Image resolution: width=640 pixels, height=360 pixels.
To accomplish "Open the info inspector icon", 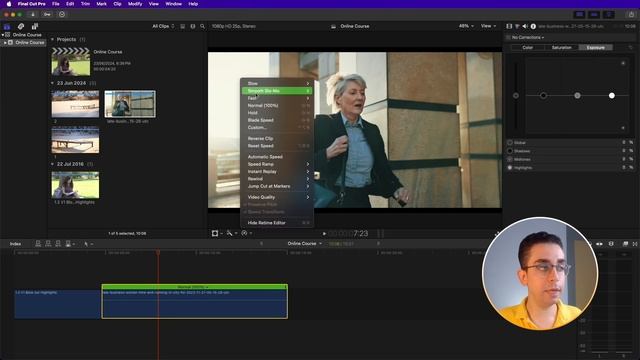I will tap(533, 26).
